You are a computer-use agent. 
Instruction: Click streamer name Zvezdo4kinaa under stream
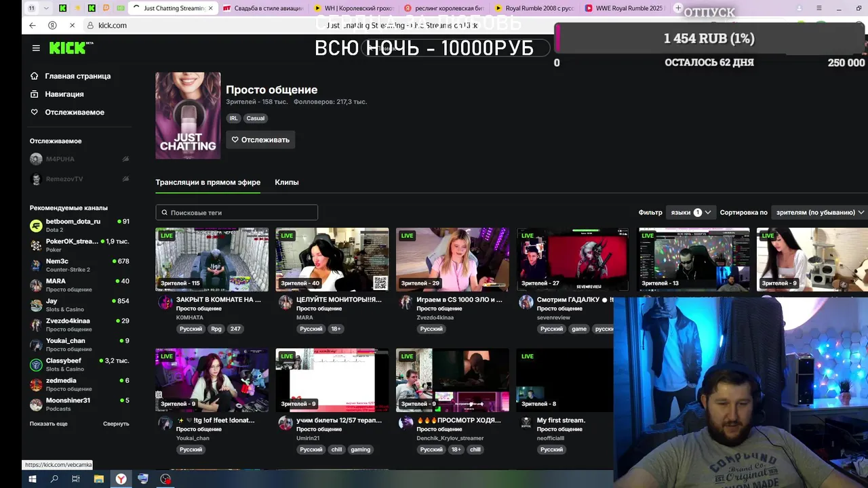(435, 317)
